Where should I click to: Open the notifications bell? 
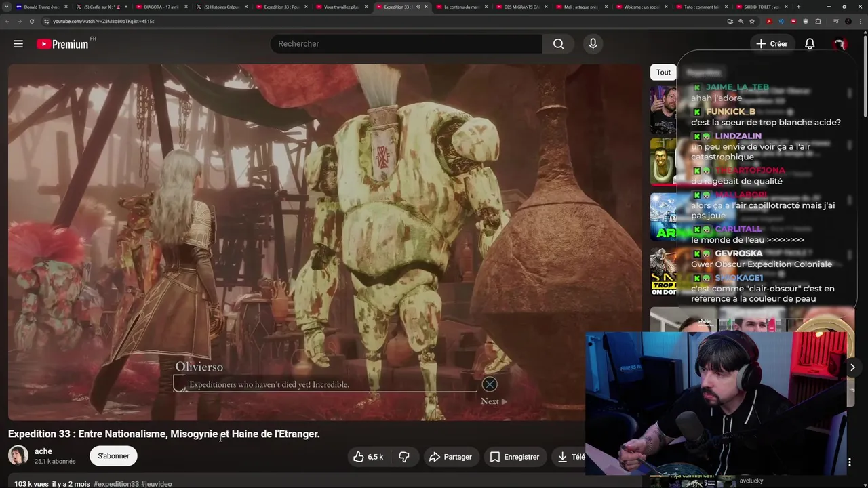[x=810, y=44]
